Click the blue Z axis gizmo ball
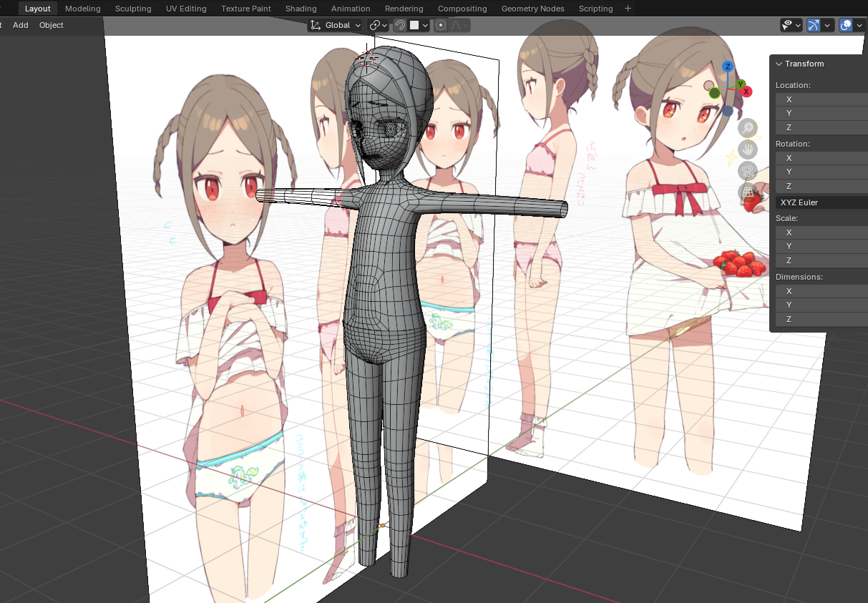The height and width of the screenshot is (603, 868). pyautogui.click(x=728, y=67)
